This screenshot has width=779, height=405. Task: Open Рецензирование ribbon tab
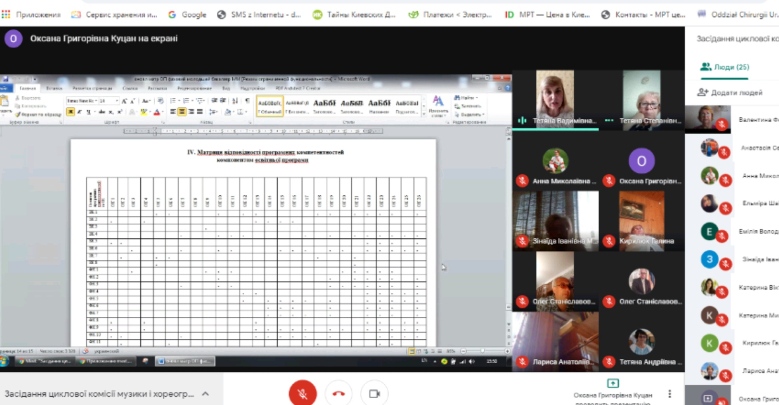click(x=194, y=88)
